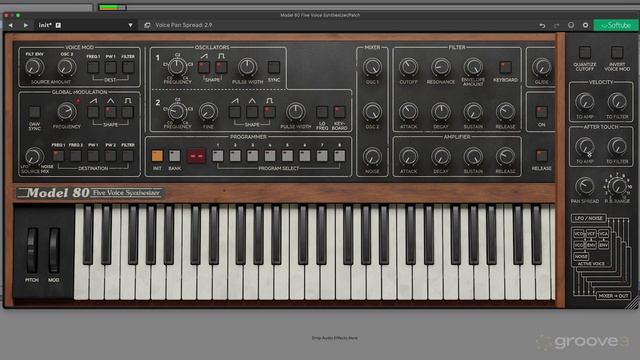Toggle Global Modulation PW 2 destination
This screenshot has height=360, width=640.
pyautogui.click(x=111, y=156)
